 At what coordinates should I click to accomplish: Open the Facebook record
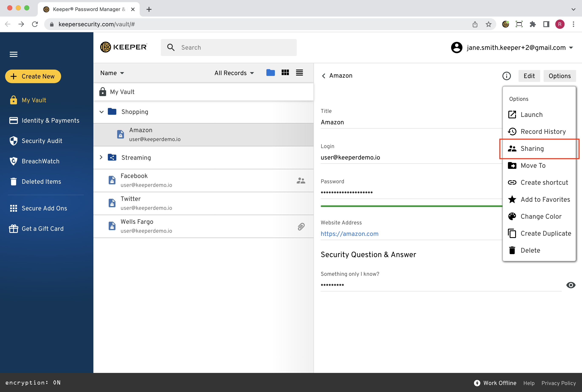(203, 180)
